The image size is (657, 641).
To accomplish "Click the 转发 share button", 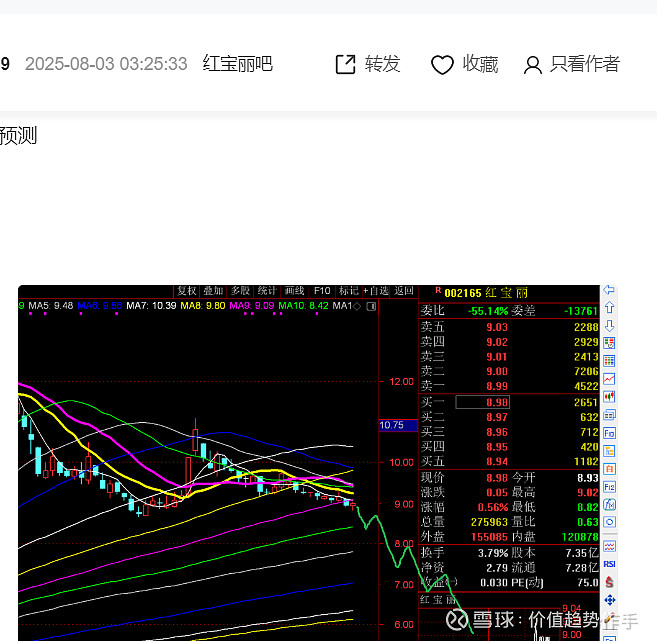I will pyautogui.click(x=367, y=65).
